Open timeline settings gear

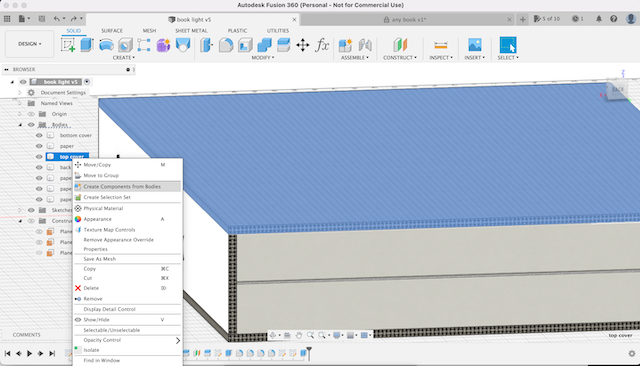coord(632,353)
